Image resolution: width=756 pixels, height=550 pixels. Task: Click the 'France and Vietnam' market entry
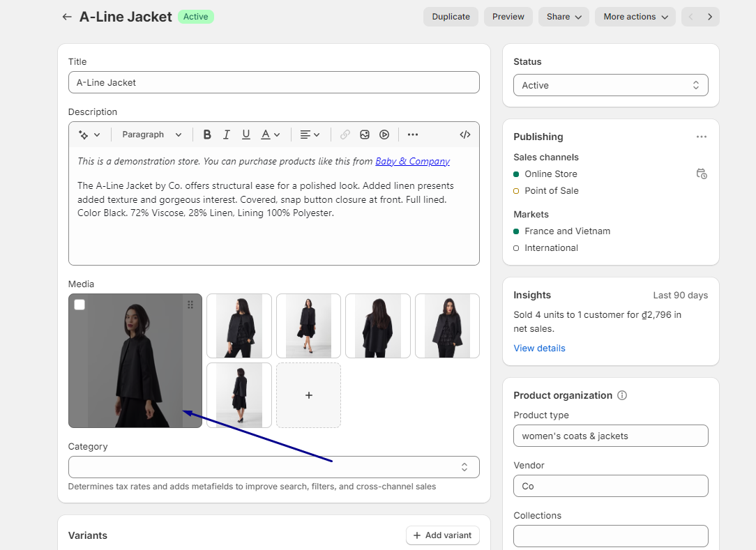(x=567, y=231)
